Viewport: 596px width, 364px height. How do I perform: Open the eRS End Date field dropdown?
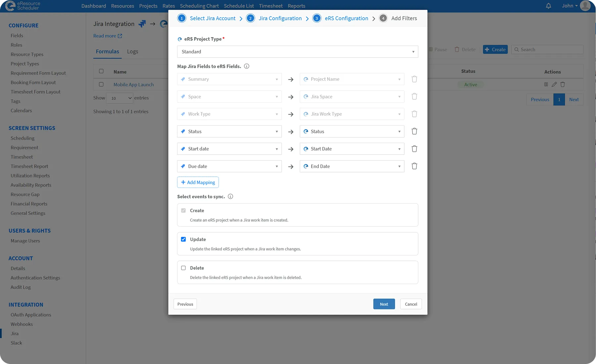(352, 166)
